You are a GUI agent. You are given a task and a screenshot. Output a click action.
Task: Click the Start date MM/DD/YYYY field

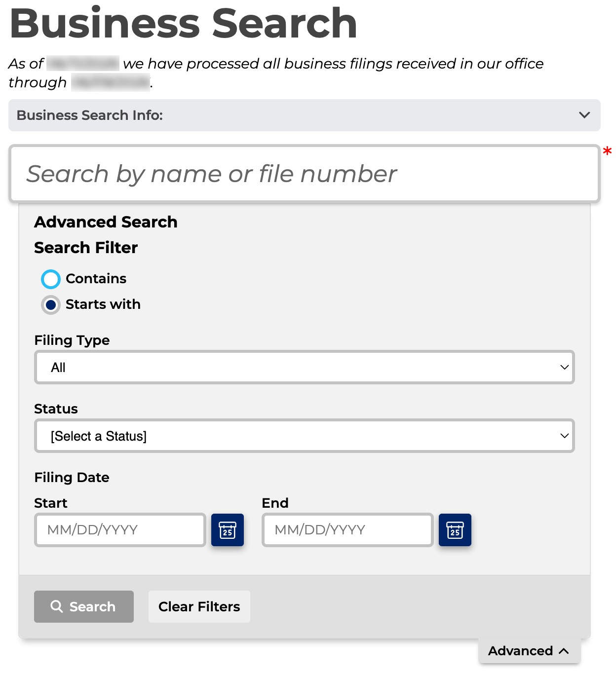[120, 530]
